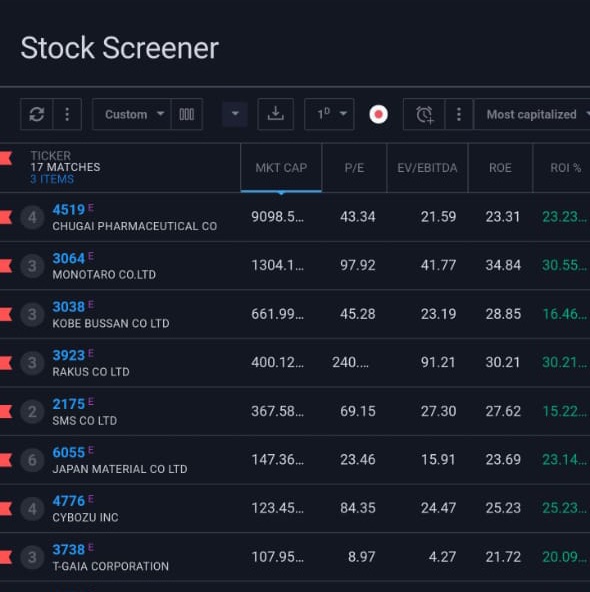The width and height of the screenshot is (590, 592).
Task: Open ticker link 3738
Action: (69, 550)
